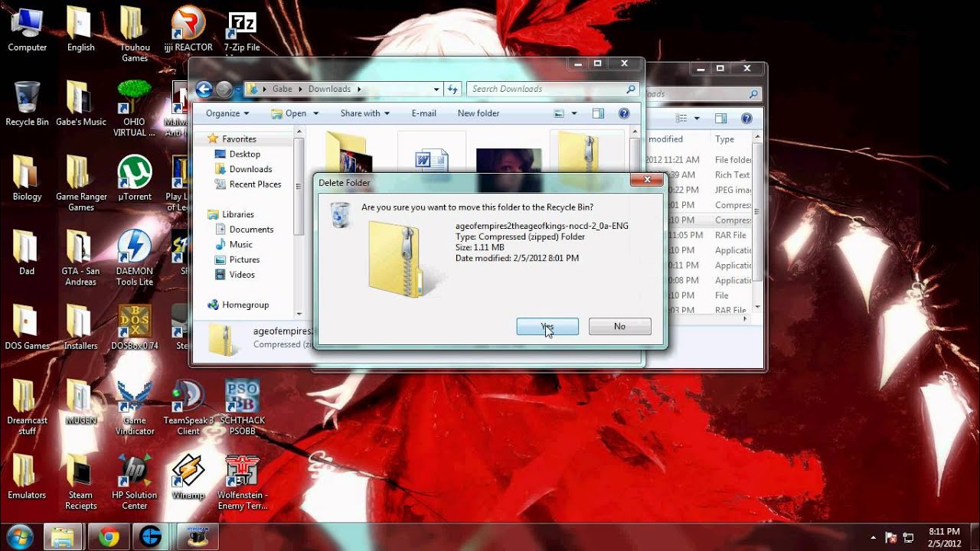Open Music library
Screen dimensions: 980x551
(x=240, y=244)
